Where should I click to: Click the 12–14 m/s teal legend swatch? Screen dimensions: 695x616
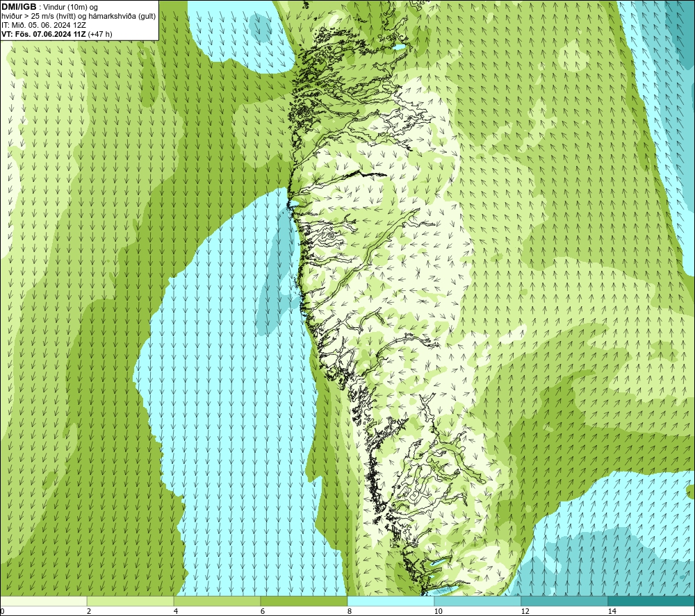point(564,601)
